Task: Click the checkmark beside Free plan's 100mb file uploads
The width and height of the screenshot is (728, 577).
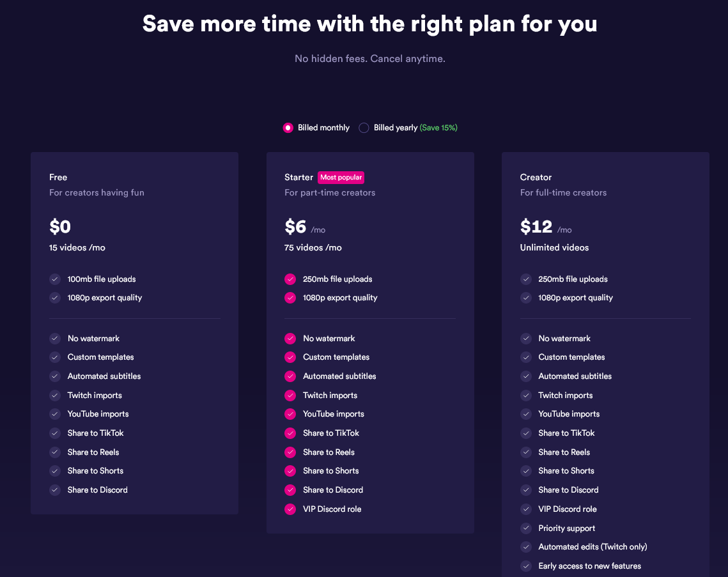Action: tap(55, 279)
